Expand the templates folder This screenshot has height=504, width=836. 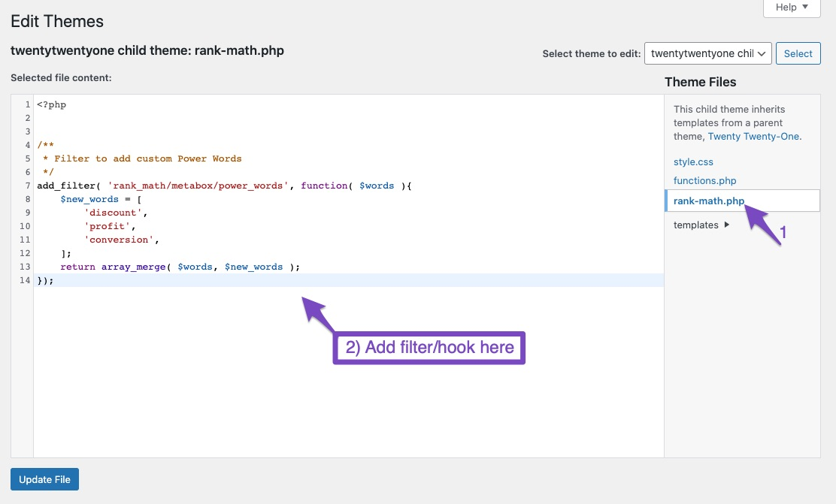[x=701, y=225]
